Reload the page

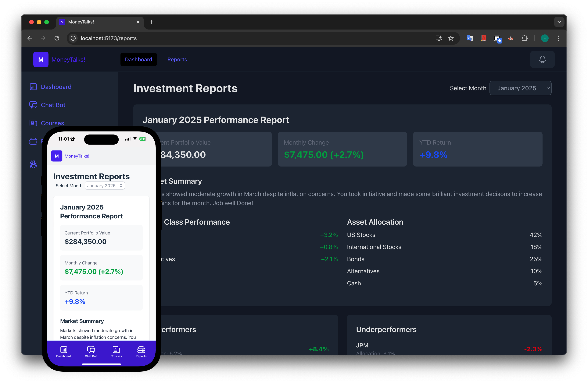point(57,38)
